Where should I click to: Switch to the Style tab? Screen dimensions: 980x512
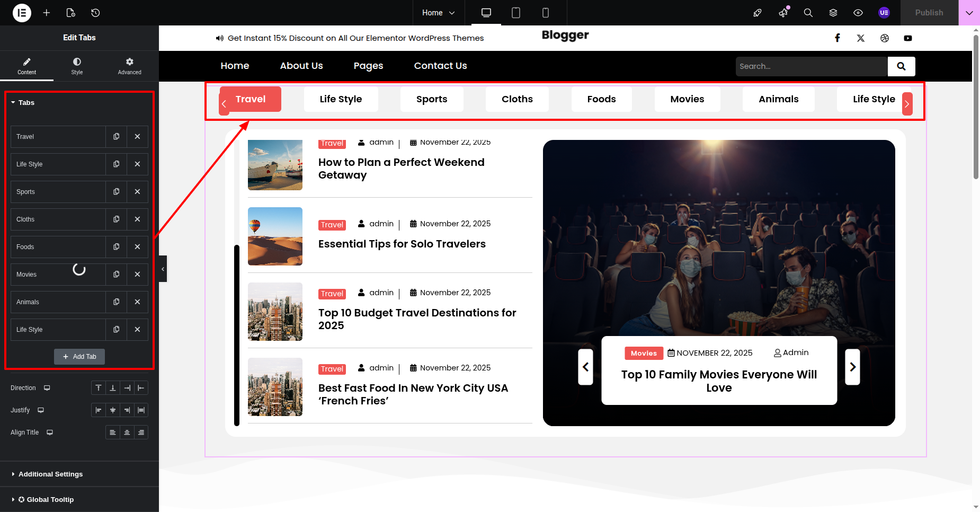point(77,66)
